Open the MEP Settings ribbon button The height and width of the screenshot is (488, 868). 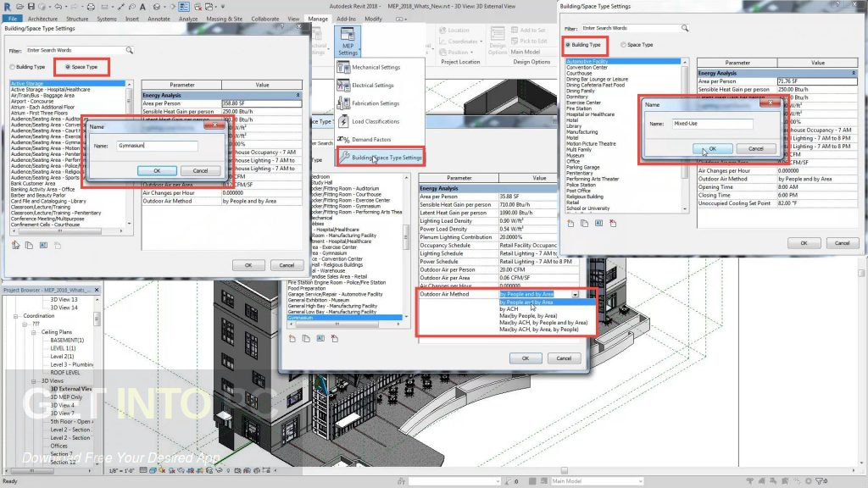[x=348, y=41]
